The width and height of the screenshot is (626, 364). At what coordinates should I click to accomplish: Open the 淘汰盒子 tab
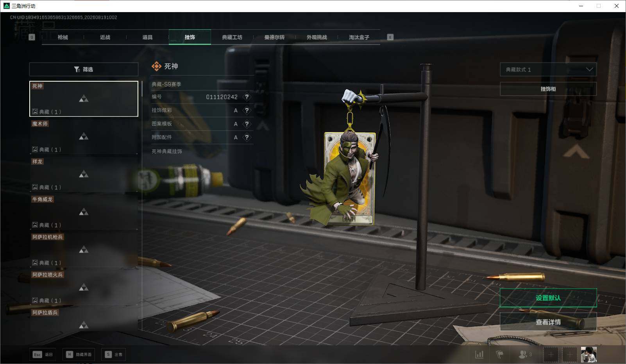click(x=359, y=37)
